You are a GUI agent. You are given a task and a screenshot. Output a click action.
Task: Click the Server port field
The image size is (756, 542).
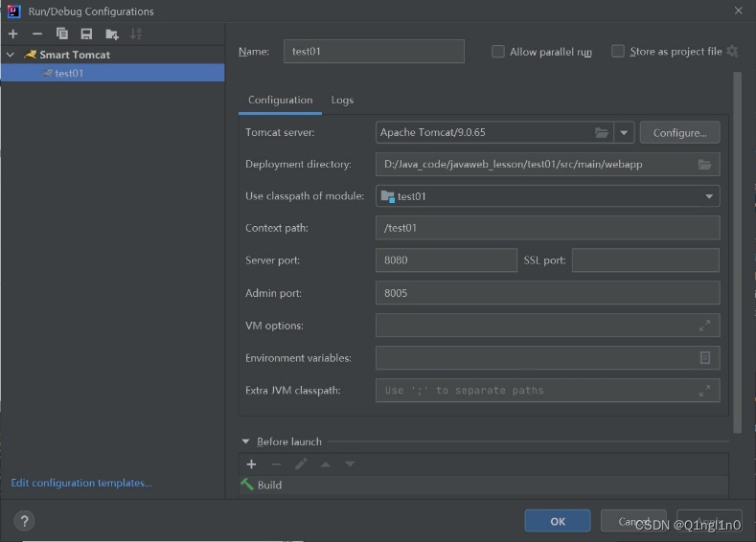click(x=447, y=260)
